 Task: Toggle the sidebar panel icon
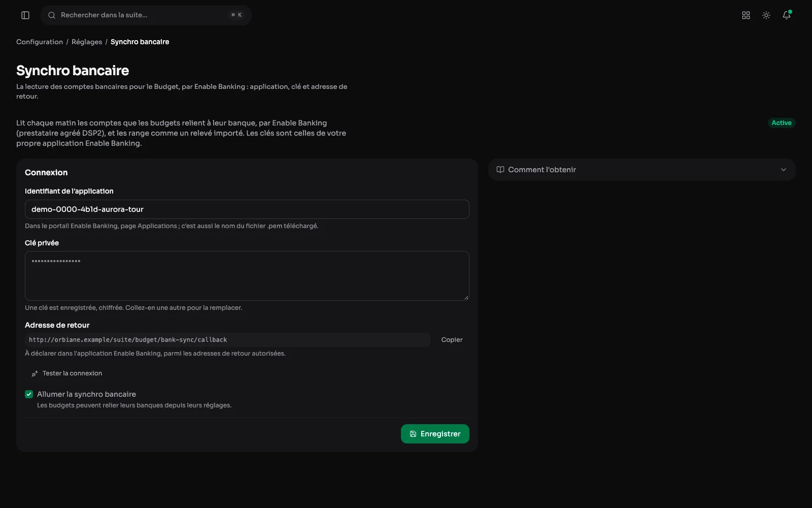[x=25, y=15]
